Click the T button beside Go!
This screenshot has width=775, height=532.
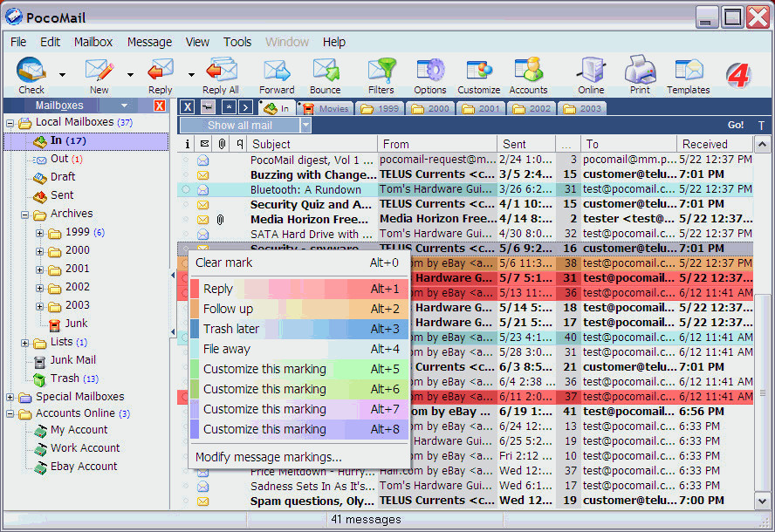761,126
